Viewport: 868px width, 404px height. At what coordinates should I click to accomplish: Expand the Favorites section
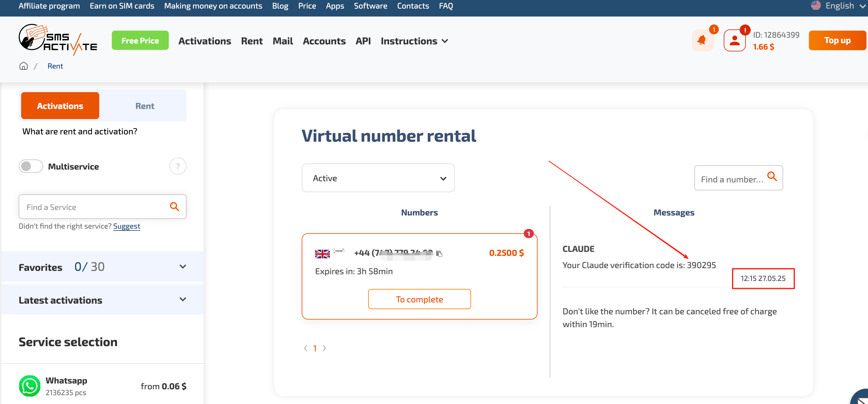click(183, 267)
